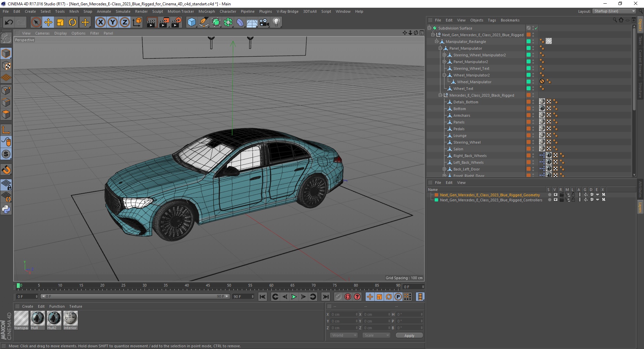
Task: Open the Simulate menu
Action: pos(123,11)
